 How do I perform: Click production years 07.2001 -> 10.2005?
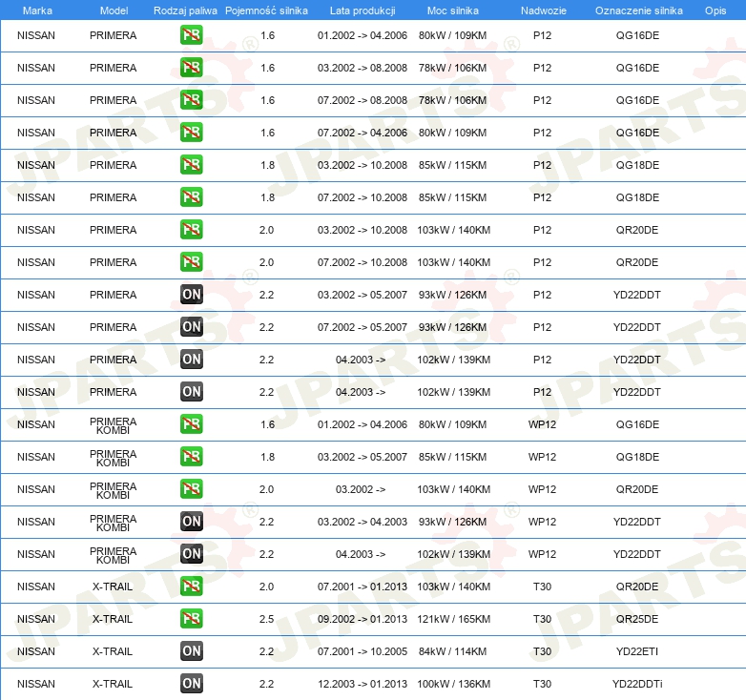tap(363, 651)
